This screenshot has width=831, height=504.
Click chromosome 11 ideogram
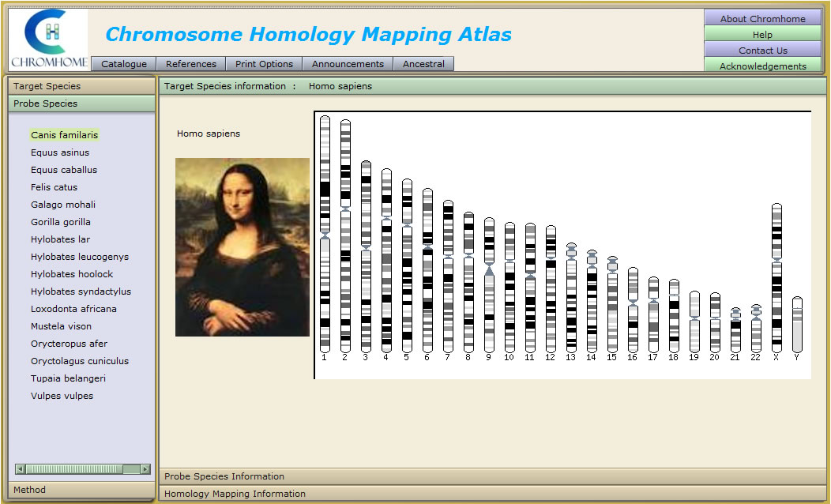[530, 288]
